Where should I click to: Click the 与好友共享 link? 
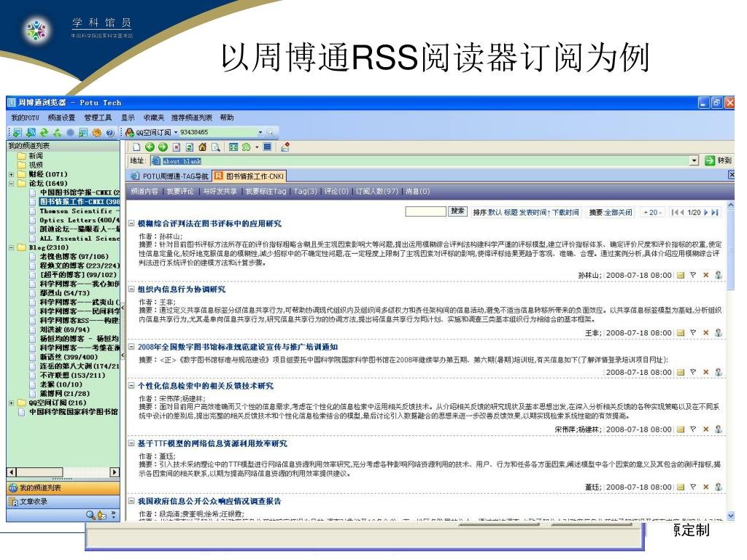tap(220, 192)
